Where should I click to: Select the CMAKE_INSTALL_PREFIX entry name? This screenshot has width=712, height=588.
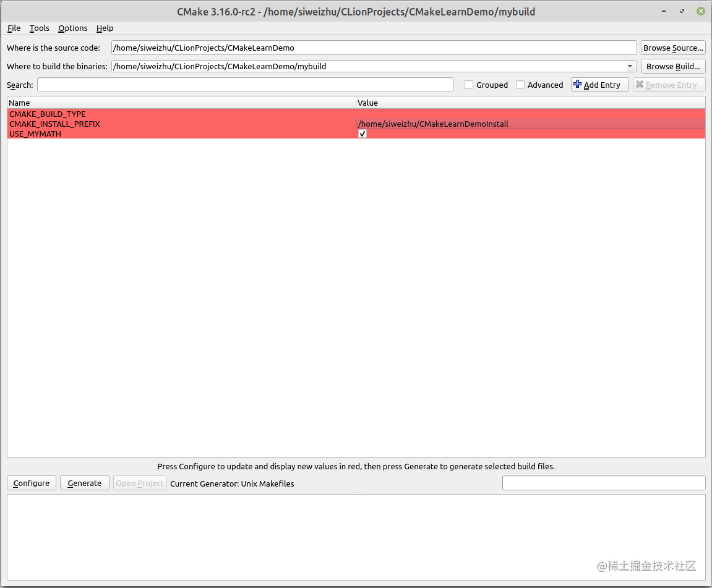pyautogui.click(x=54, y=124)
